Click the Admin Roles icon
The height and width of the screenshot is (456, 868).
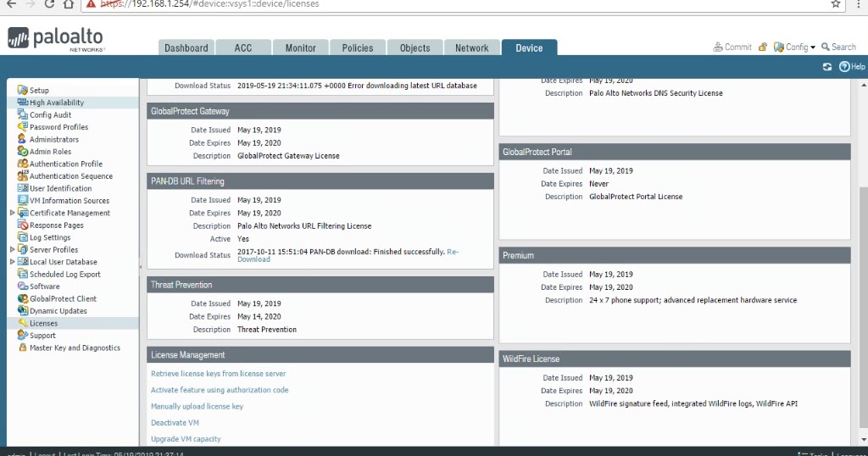pyautogui.click(x=23, y=151)
